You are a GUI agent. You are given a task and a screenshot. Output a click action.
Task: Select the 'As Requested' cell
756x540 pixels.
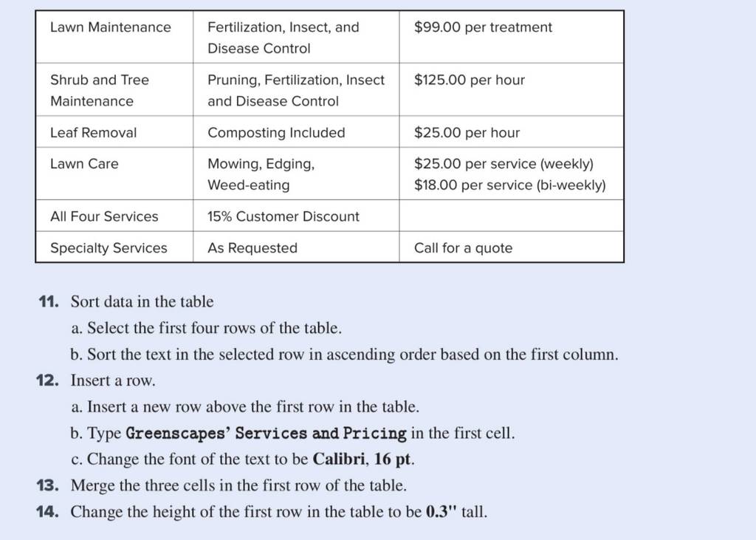296,247
